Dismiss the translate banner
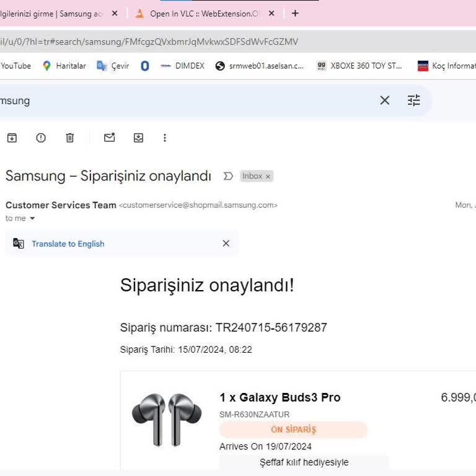 tap(226, 243)
